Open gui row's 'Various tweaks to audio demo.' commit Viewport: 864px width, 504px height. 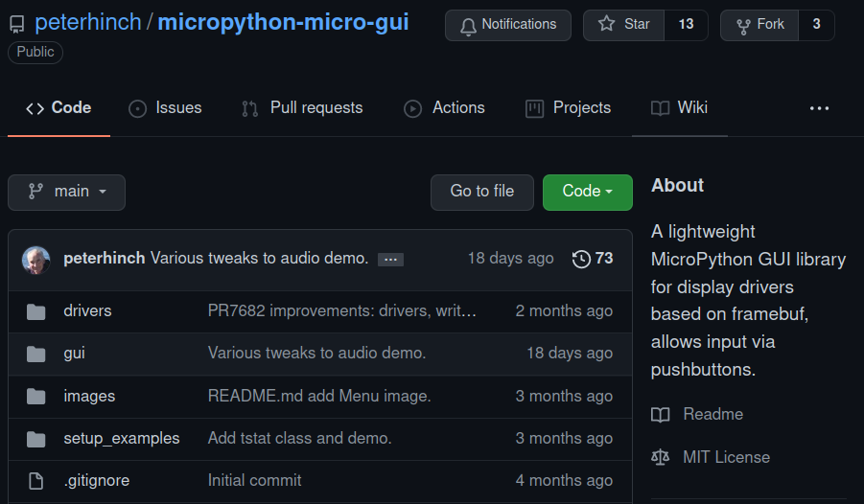point(316,353)
